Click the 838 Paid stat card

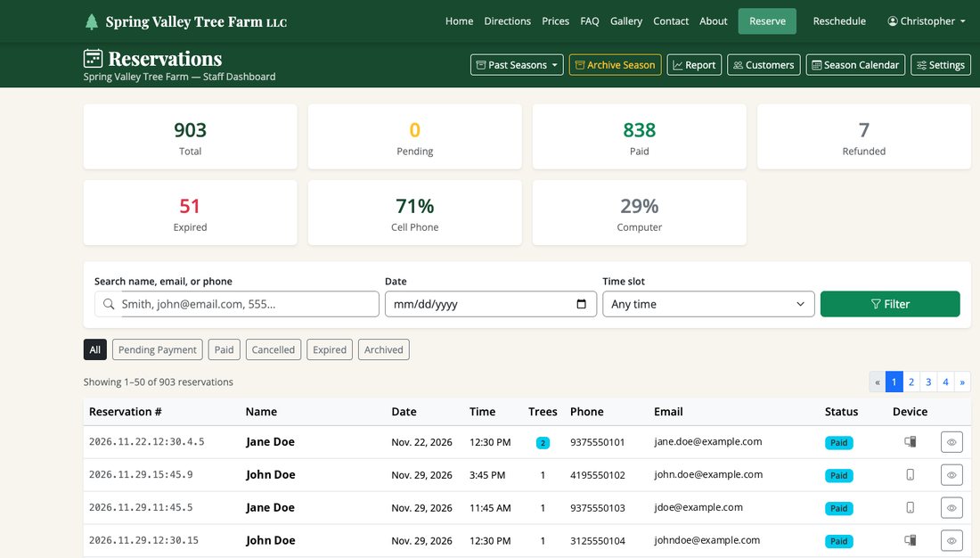640,136
